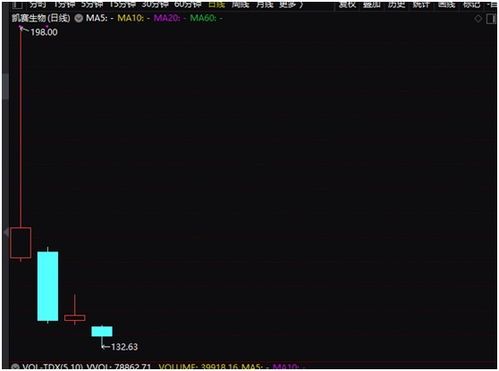Click the 132.63 low price label

tap(124, 347)
